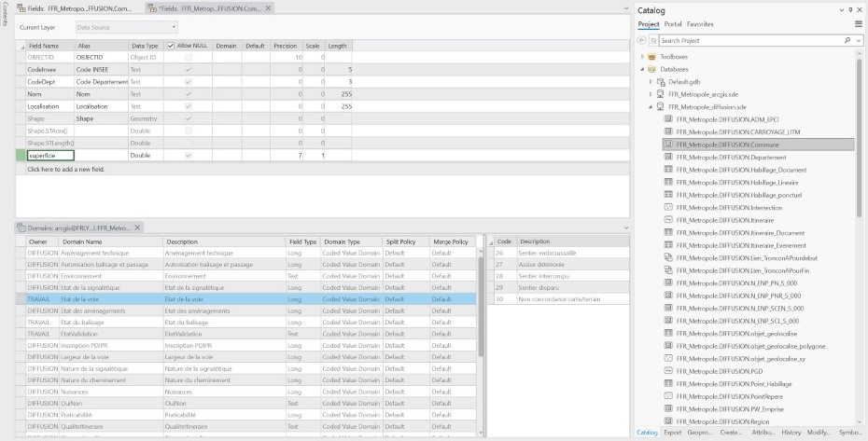The height and width of the screenshot is (441, 868).
Task: Click the Habillage_Document table icon
Action: pyautogui.click(x=668, y=170)
